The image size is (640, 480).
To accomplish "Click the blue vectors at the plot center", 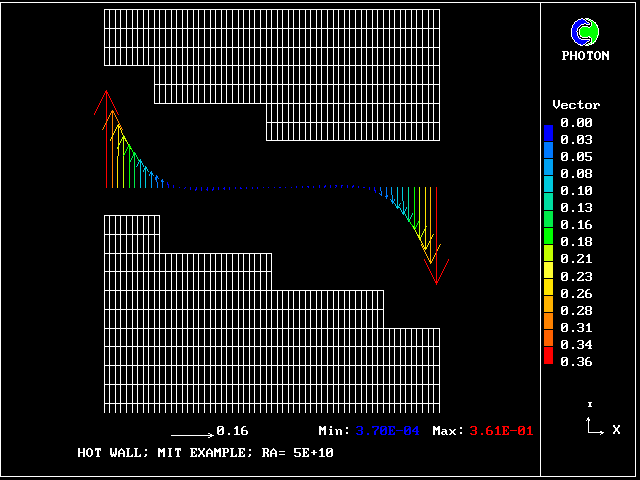I will (x=270, y=187).
